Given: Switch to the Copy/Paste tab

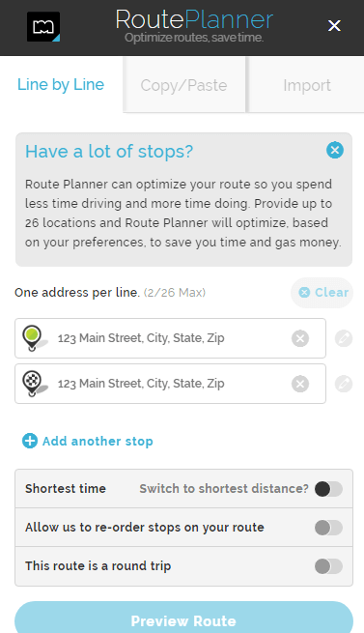Looking at the screenshot, I should [x=184, y=85].
